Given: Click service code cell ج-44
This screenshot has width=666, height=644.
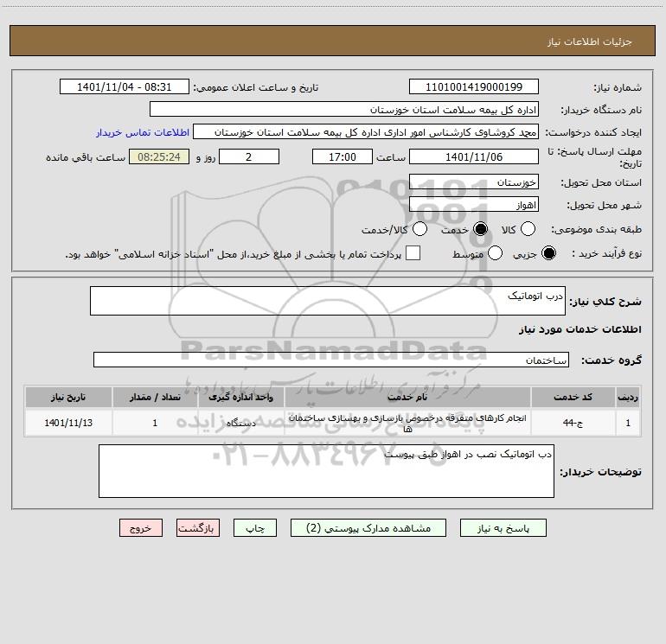Looking at the screenshot, I should click(x=573, y=423).
